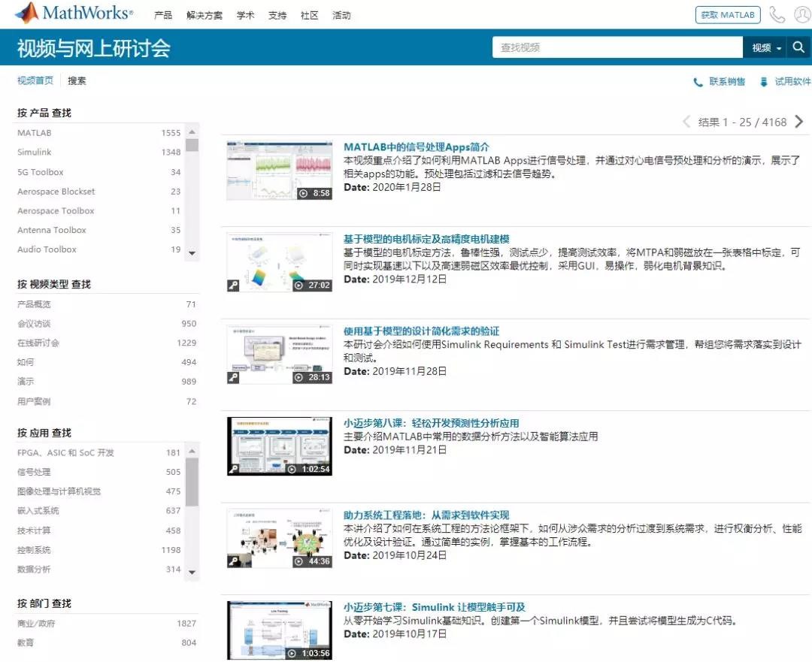
Task: Open the 视频 search scope dropdown
Action: tap(765, 47)
